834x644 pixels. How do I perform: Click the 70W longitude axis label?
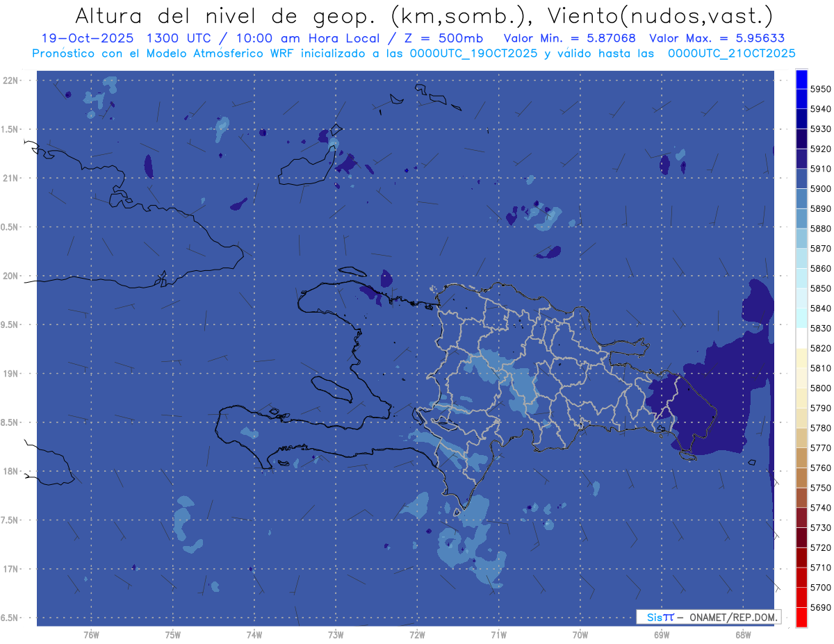[580, 635]
